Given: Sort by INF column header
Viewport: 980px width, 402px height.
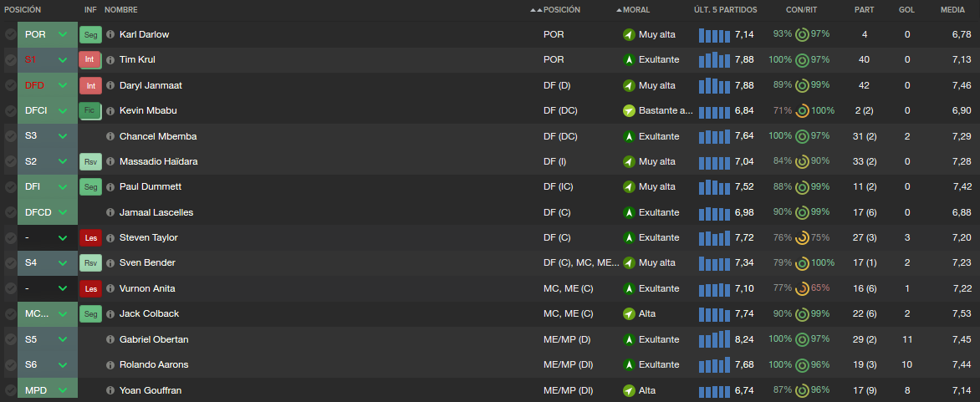Looking at the screenshot, I should 90,10.
